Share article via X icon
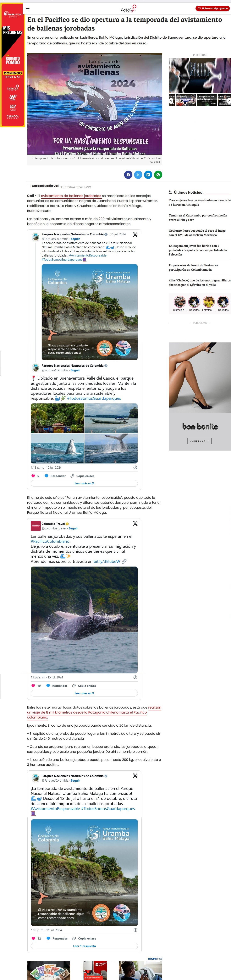This screenshot has height=980, width=231. 138,175
